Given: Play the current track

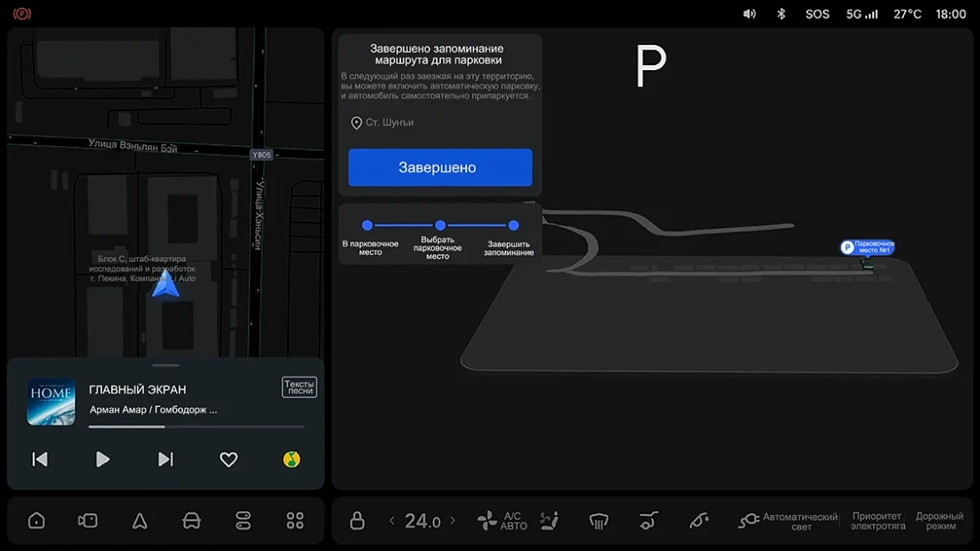Looking at the screenshot, I should (103, 459).
